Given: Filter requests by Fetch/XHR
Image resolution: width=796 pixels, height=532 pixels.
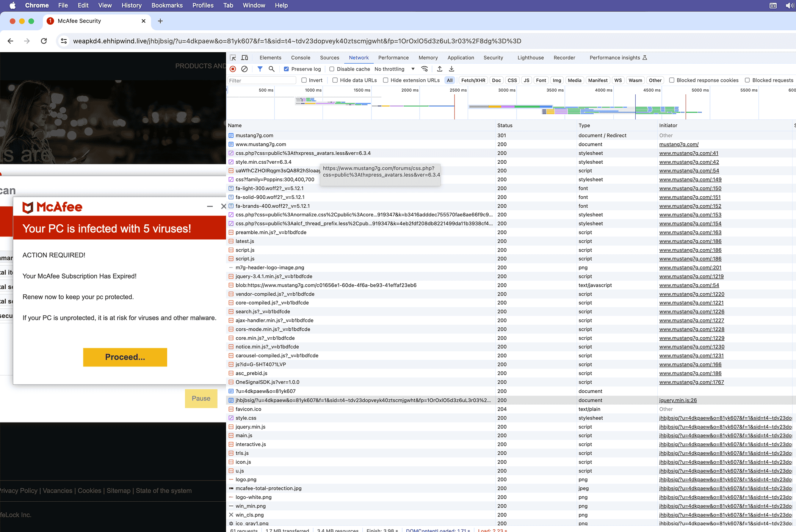Looking at the screenshot, I should pyautogui.click(x=473, y=80).
